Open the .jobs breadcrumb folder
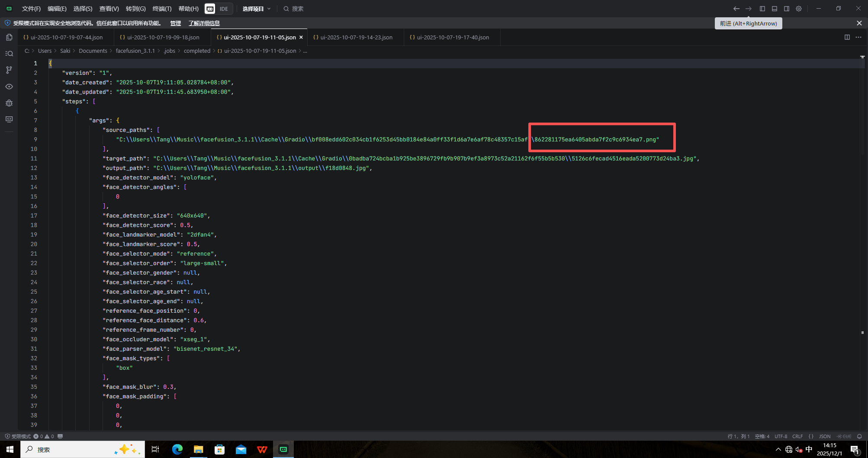The width and height of the screenshot is (868, 458). click(169, 51)
